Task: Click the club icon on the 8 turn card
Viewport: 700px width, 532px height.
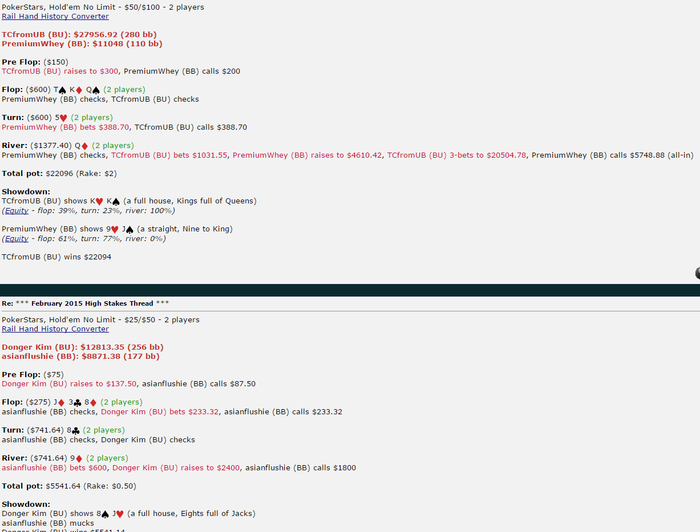Action: [75, 431]
